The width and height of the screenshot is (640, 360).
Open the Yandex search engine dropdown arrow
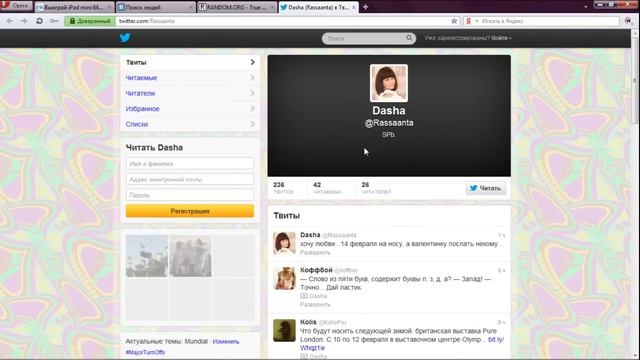point(477,21)
